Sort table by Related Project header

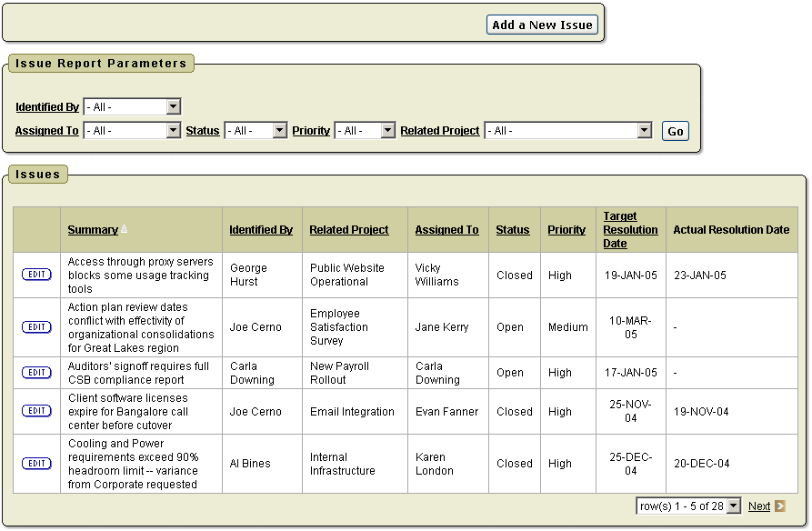tap(348, 230)
